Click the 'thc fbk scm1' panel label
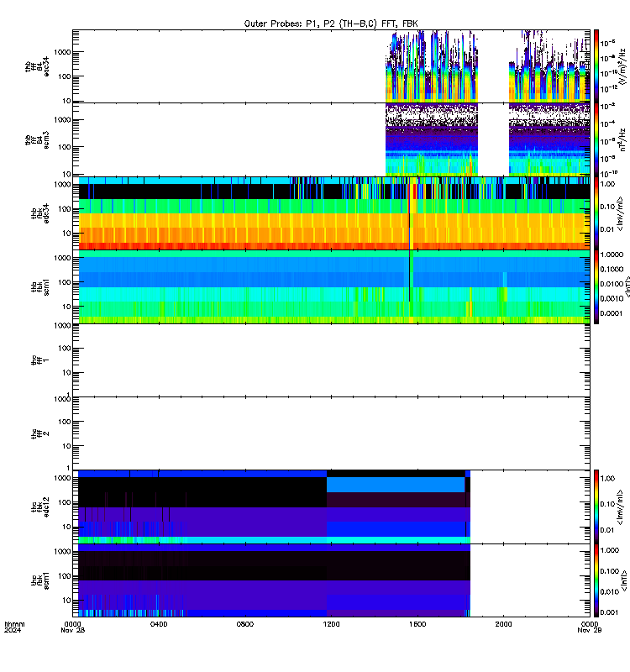This screenshot has width=630, height=672. click(x=40, y=580)
